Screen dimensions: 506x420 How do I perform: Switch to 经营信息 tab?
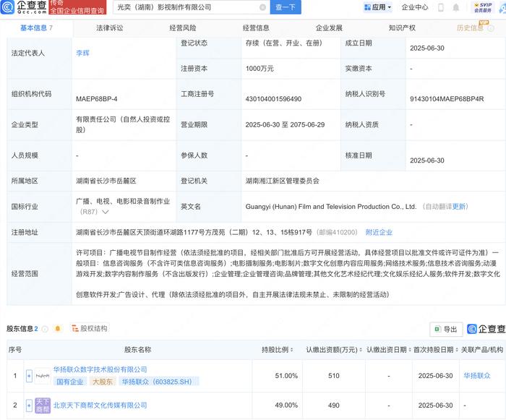(256, 28)
